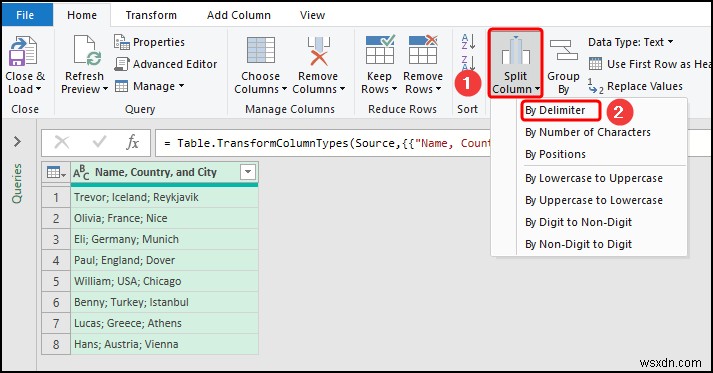Viewport: 713px width, 373px height.
Task: Select the Paul; England; Dover cell
Action: (x=165, y=260)
